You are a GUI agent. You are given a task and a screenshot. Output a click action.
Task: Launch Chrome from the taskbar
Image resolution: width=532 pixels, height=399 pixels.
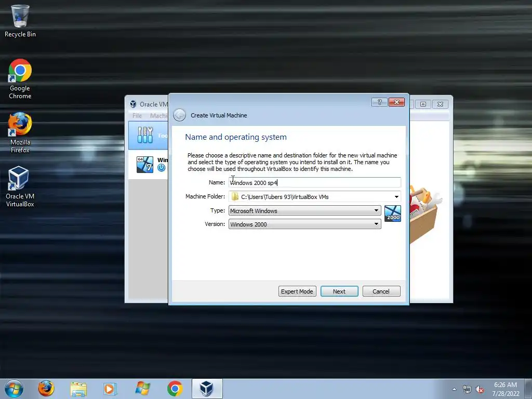point(175,389)
